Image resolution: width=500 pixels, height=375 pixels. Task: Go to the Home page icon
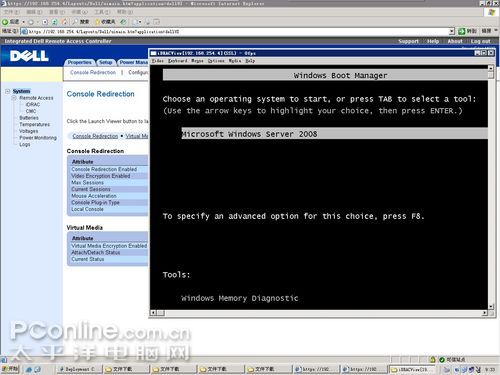pos(65,22)
